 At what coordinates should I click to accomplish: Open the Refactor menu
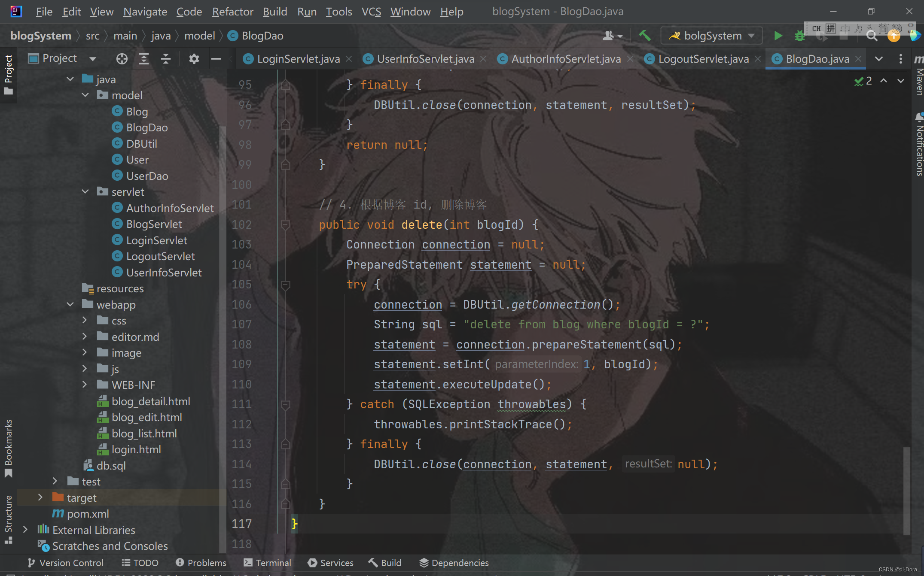coord(232,12)
